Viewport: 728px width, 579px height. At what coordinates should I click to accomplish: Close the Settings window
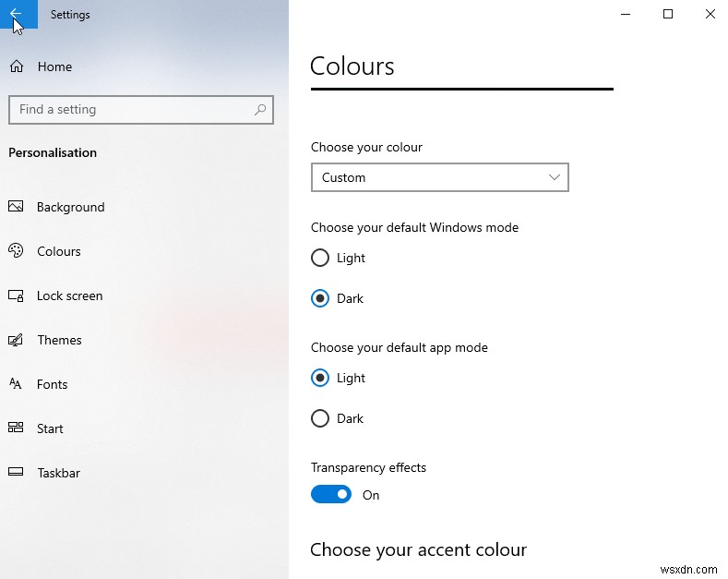click(x=710, y=14)
